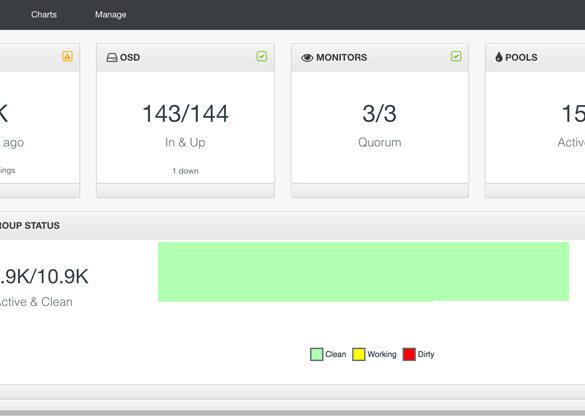This screenshot has height=416, width=585.
Task: Select the 3/3 monitors count
Action: point(379,113)
